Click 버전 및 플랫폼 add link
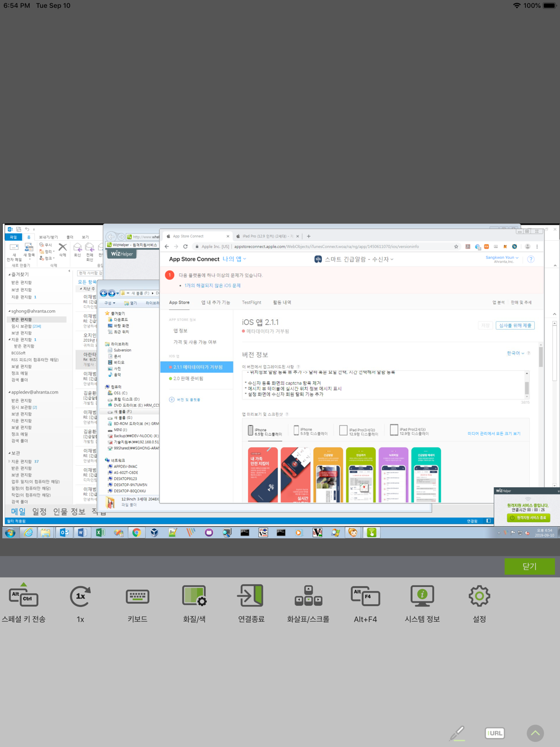 click(185, 400)
